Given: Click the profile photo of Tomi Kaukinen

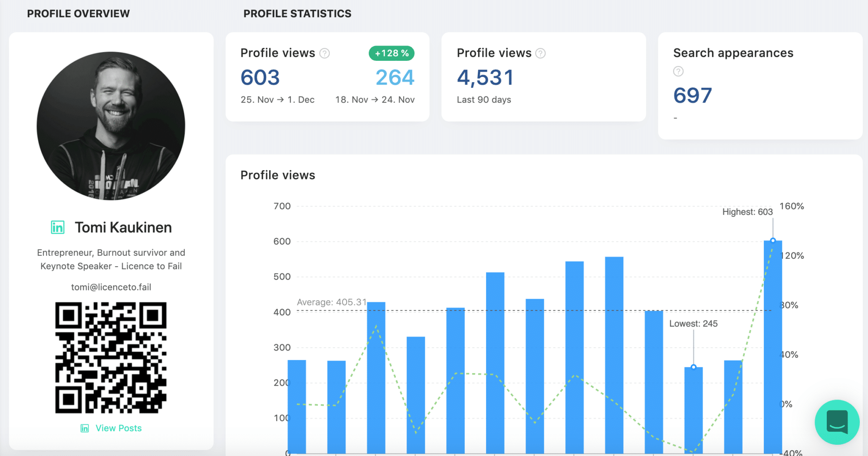Looking at the screenshot, I should click(111, 126).
